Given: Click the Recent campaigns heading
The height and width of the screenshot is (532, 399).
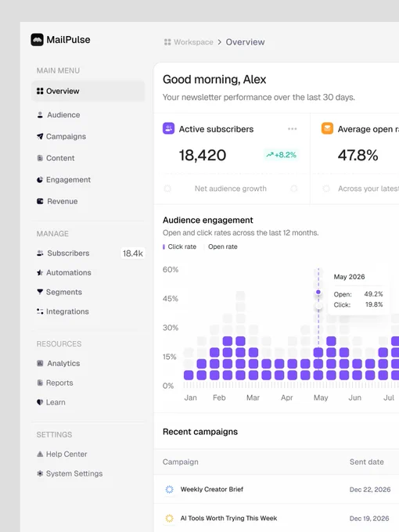Looking at the screenshot, I should (x=200, y=432).
